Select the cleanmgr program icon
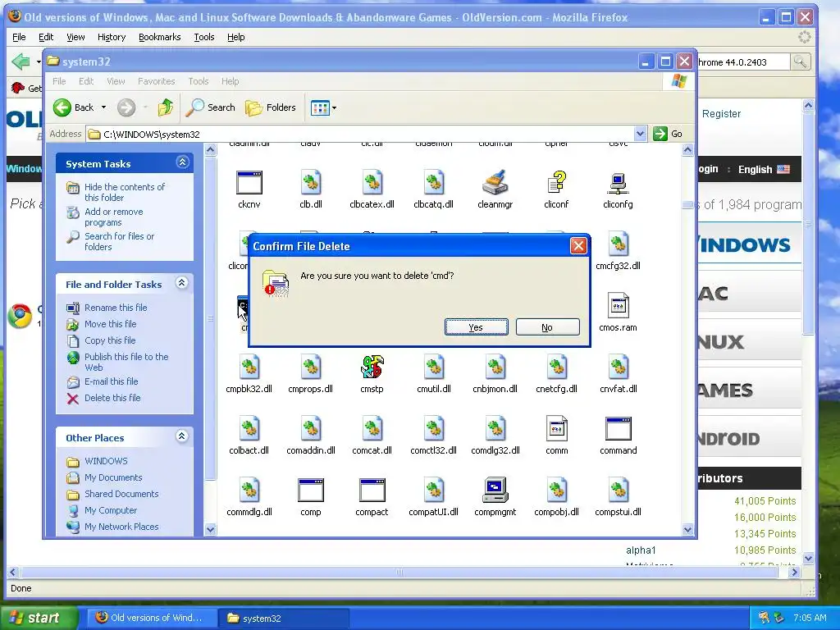Image resolution: width=840 pixels, height=630 pixels. click(x=495, y=183)
